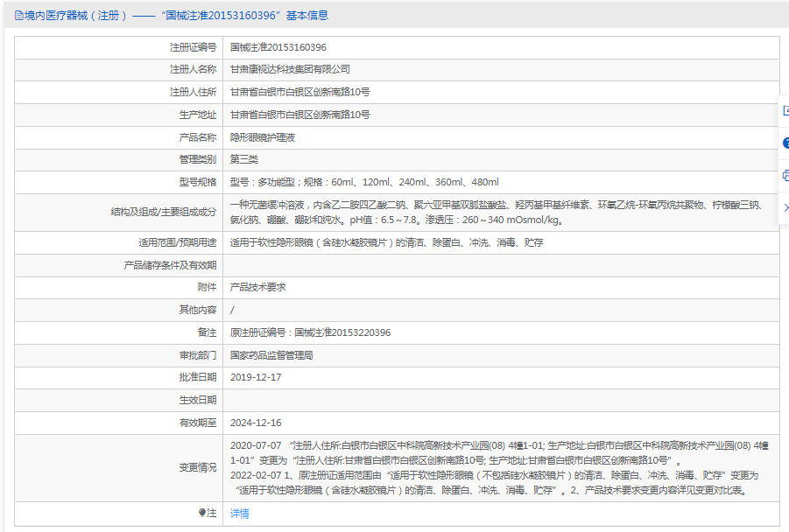Click the expiry date 2024-12-16
789x532 pixels.
pyautogui.click(x=256, y=423)
